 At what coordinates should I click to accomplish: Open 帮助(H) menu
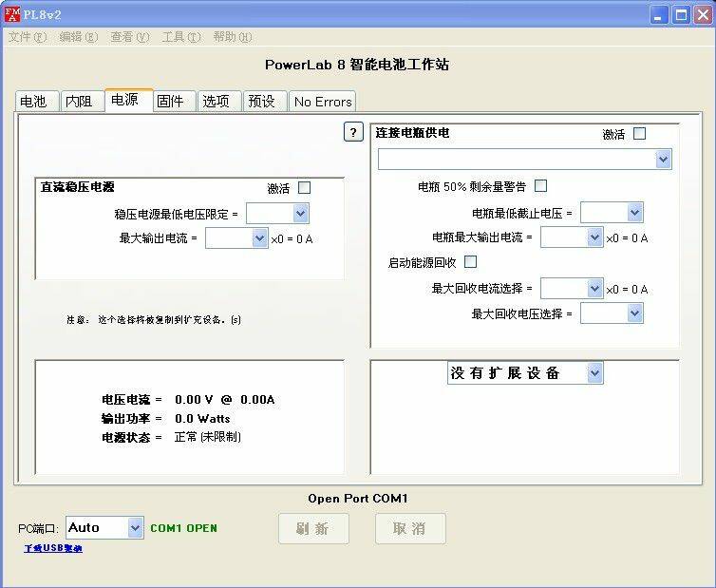232,37
